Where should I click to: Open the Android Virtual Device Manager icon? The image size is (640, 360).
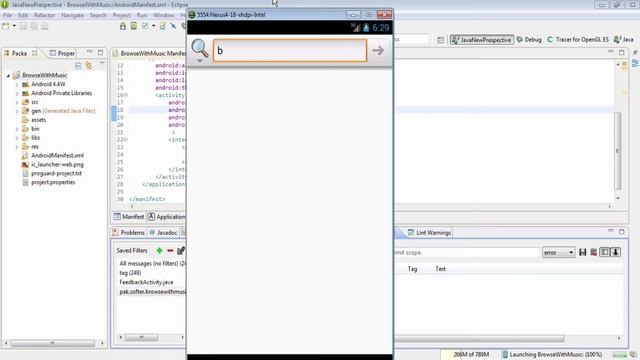133,26
